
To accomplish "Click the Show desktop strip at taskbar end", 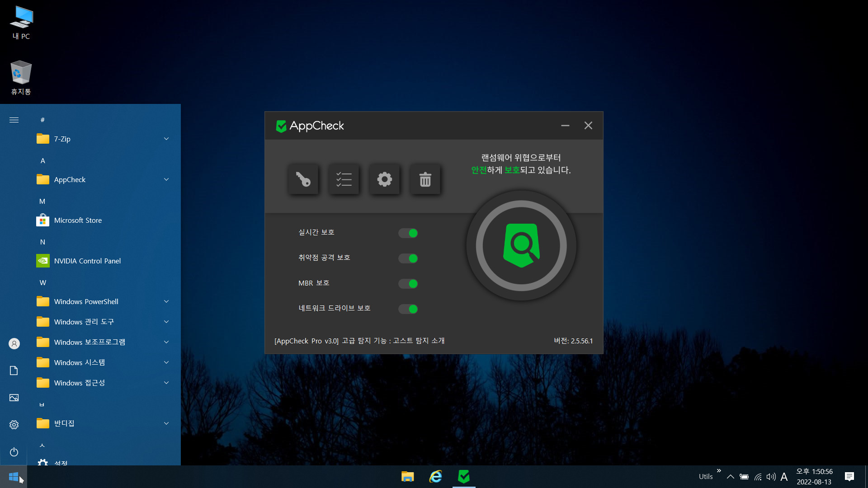I will tap(866, 477).
